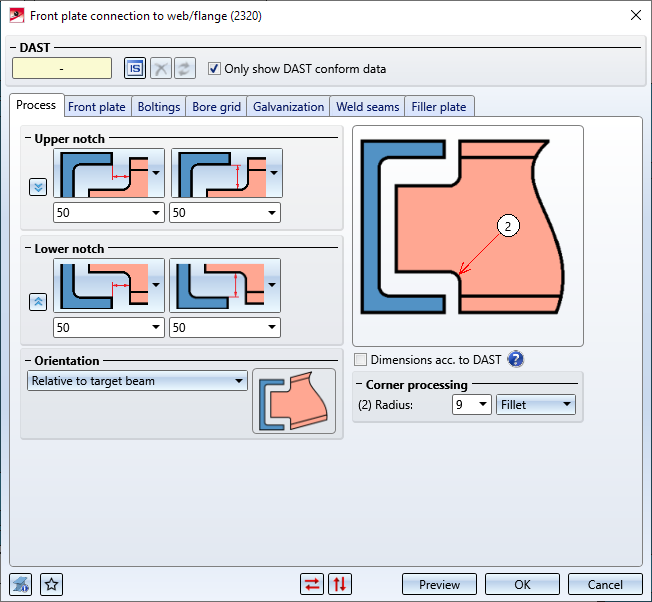Click the greyed-out refresh arrows icon in DAST
The image size is (652, 602).
pos(185,68)
